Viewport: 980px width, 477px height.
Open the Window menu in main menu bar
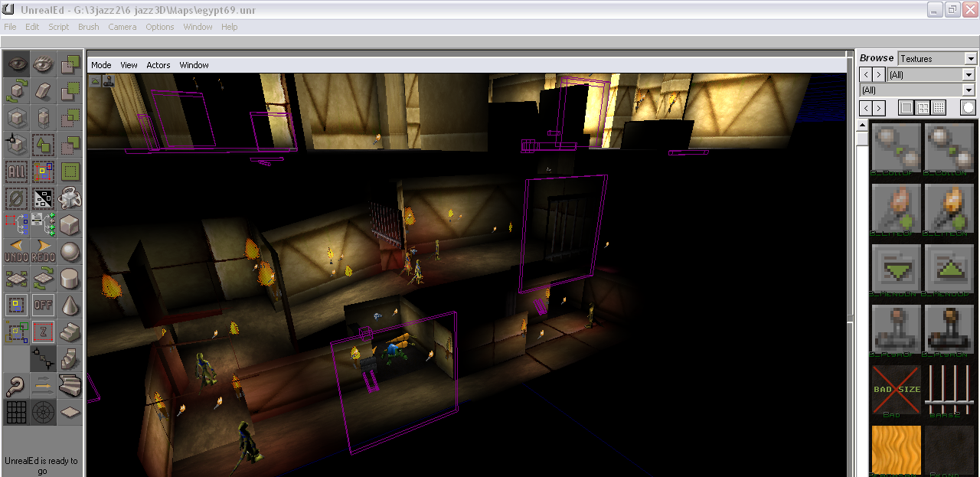click(198, 27)
